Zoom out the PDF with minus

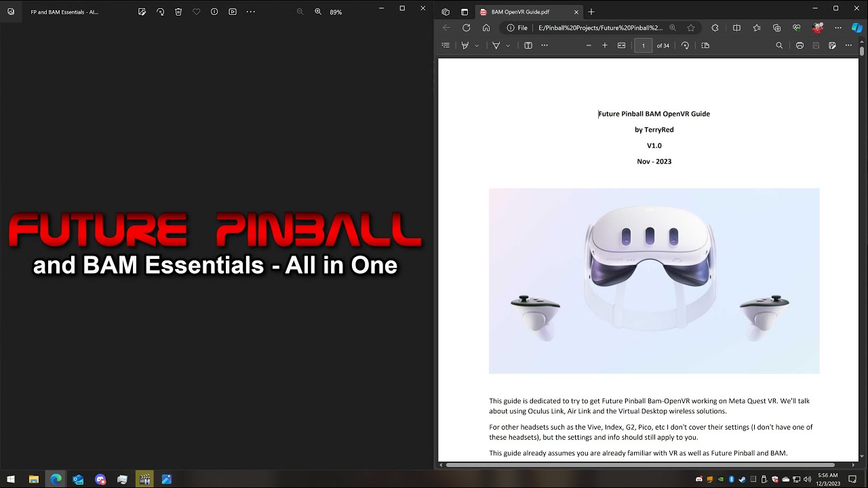(x=589, y=45)
